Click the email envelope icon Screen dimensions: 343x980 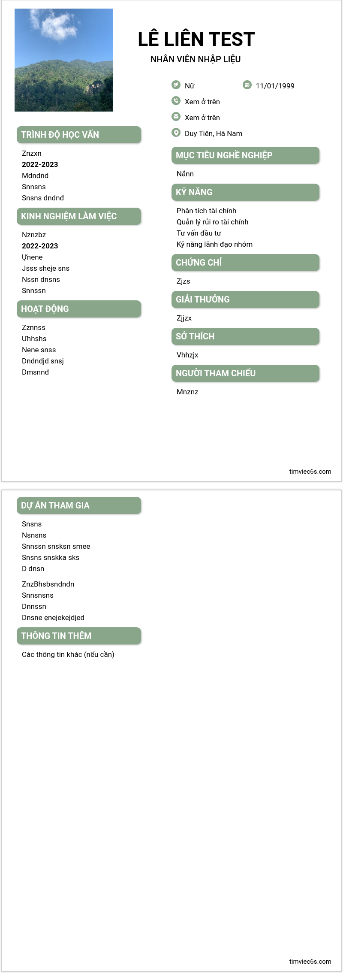(x=176, y=117)
